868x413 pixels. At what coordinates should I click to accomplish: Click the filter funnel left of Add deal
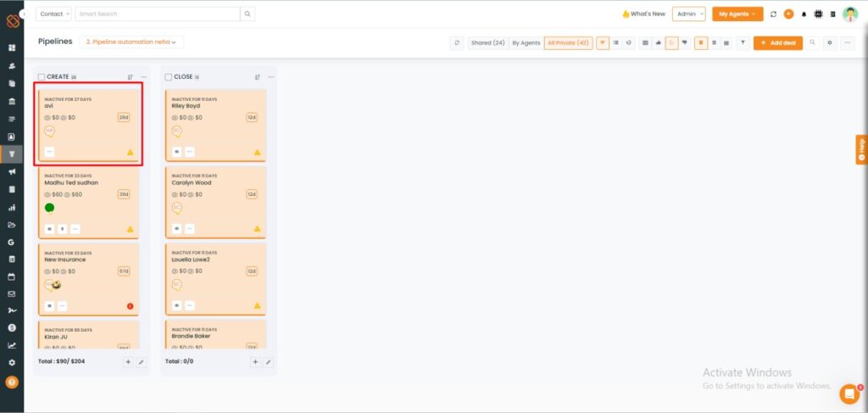pos(743,42)
